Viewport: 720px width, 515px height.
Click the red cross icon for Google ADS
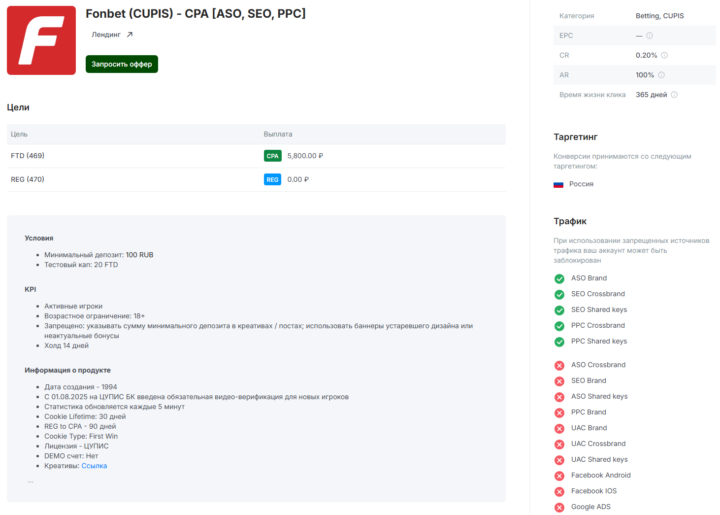click(559, 507)
